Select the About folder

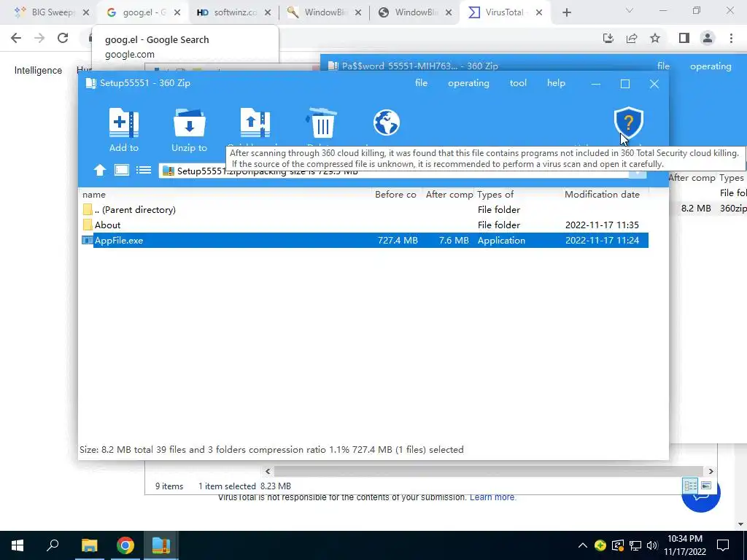[365, 225]
